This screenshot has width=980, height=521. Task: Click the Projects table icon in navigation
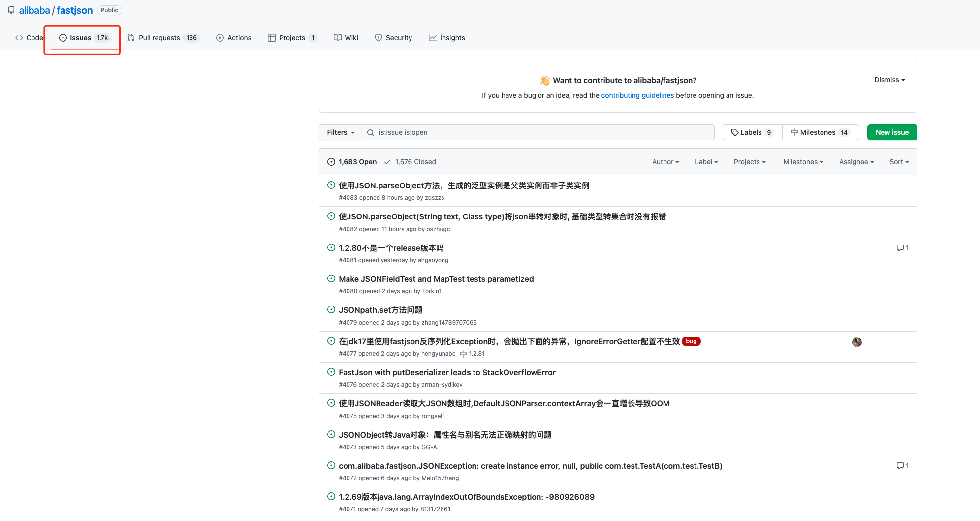(272, 37)
